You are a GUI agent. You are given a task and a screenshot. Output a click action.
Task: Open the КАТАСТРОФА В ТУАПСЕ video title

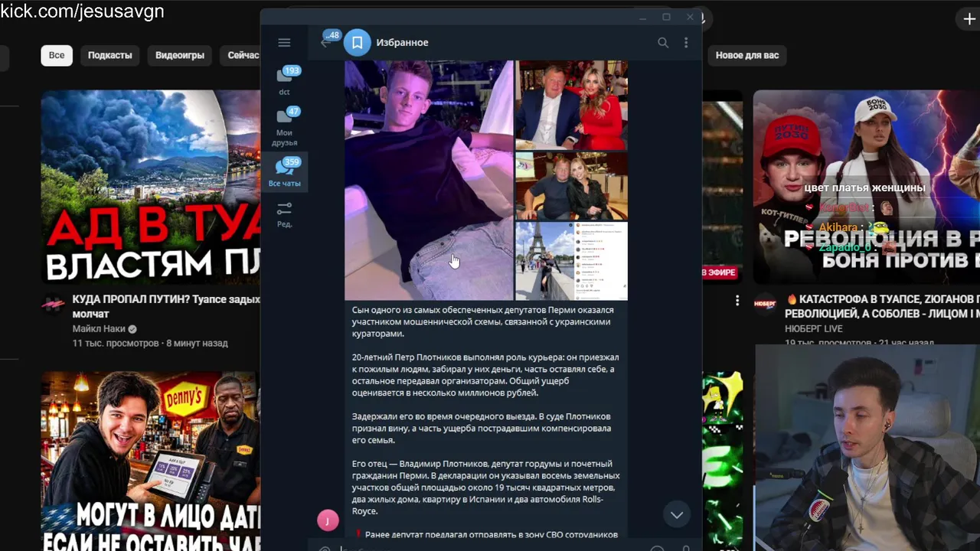tap(882, 306)
